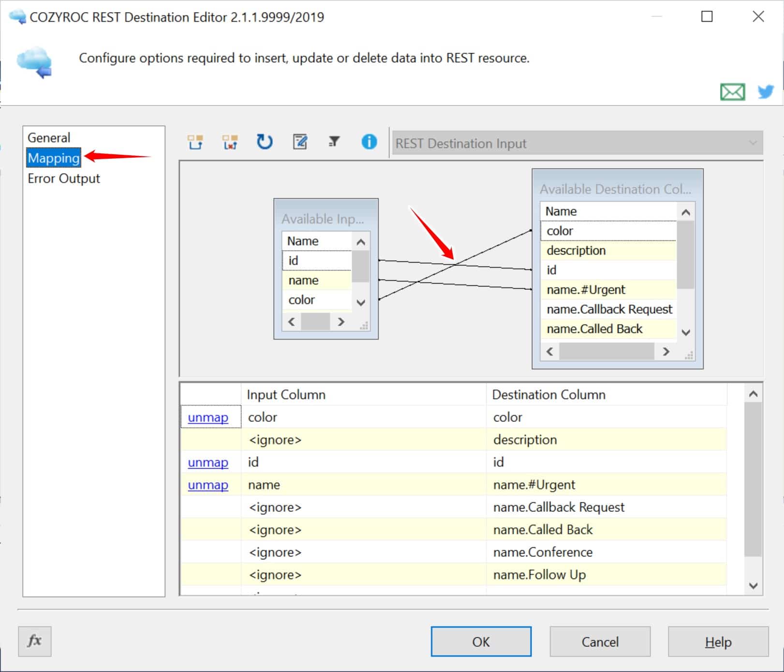Click unmap link for the color row
The height and width of the screenshot is (672, 784).
(208, 417)
